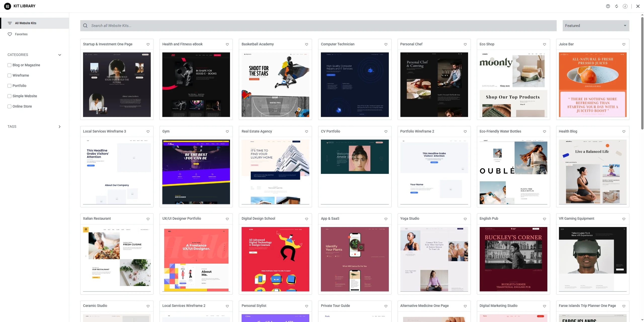Collapse the Categories section chevron
This screenshot has height=322, width=644.
pyautogui.click(x=60, y=55)
